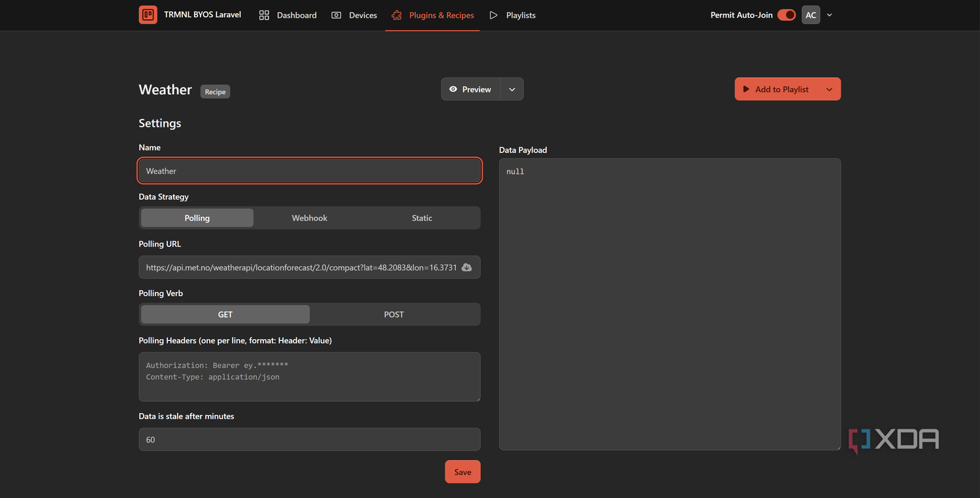Toggle the Permit Auto-Join switch

pyautogui.click(x=787, y=15)
